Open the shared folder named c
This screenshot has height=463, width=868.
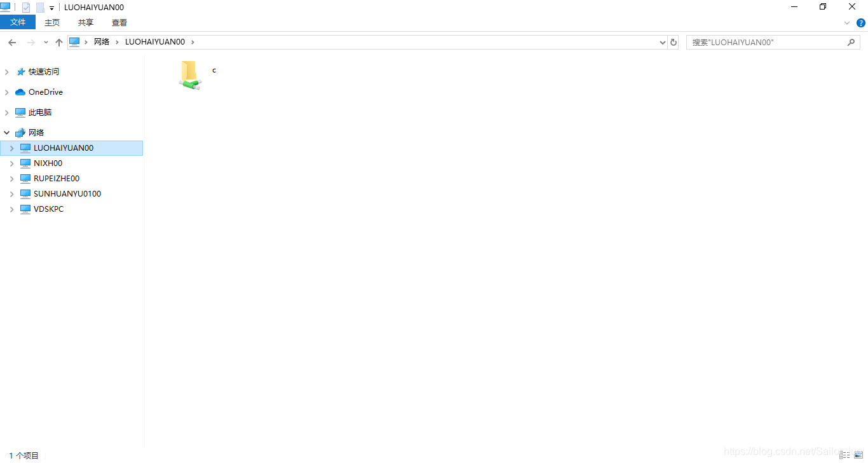point(190,75)
